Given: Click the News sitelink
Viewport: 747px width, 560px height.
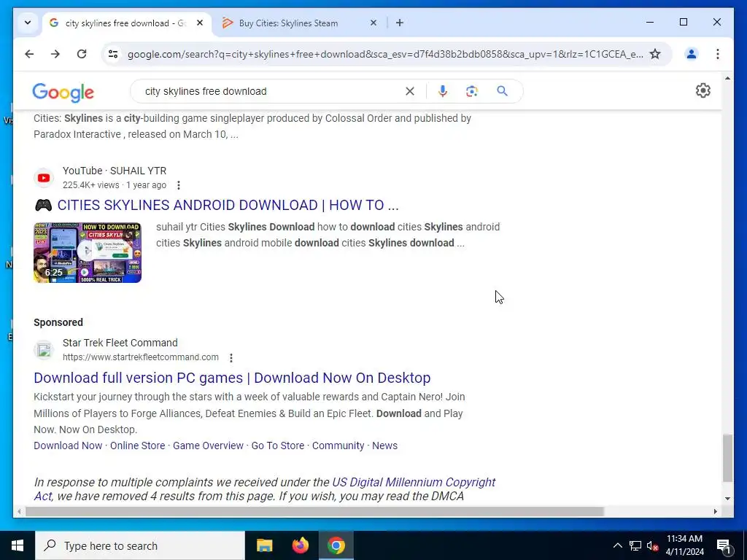Looking at the screenshot, I should [x=385, y=446].
